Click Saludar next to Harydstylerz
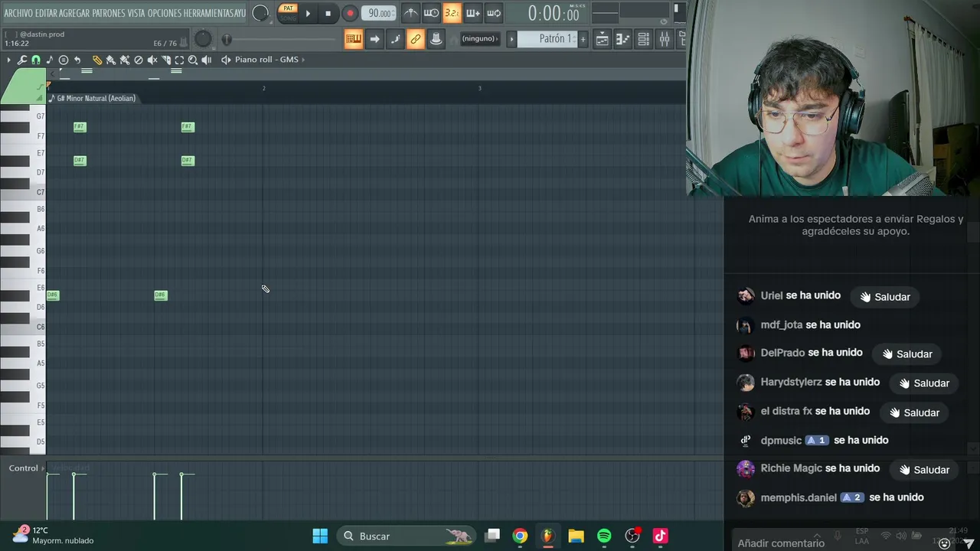 924,383
